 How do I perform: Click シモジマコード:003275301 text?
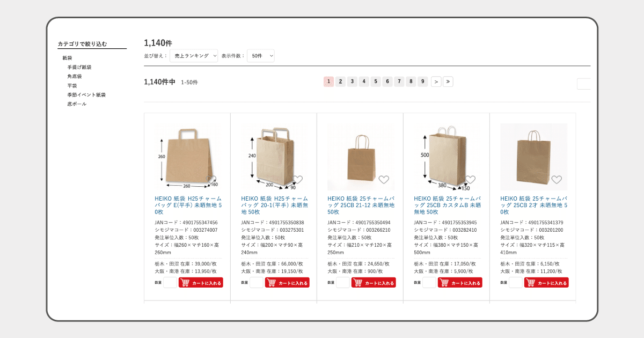coord(273,230)
